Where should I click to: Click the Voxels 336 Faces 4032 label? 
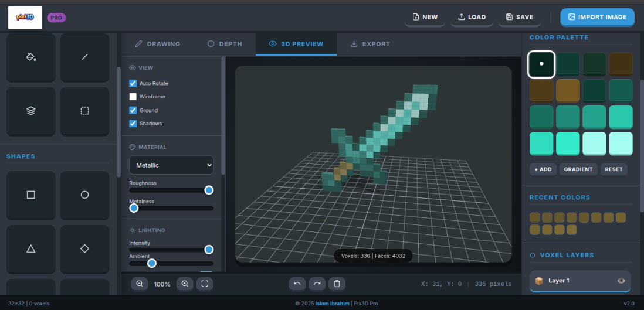click(x=373, y=256)
